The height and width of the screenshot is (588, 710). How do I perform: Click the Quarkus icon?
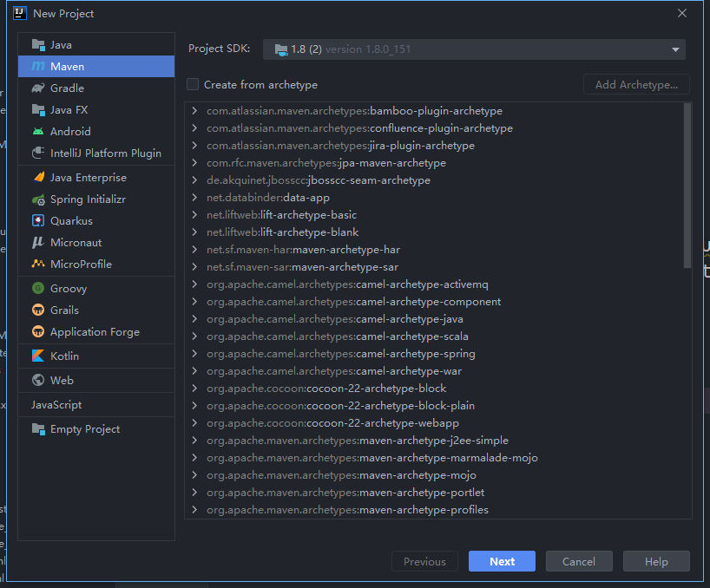coord(38,221)
